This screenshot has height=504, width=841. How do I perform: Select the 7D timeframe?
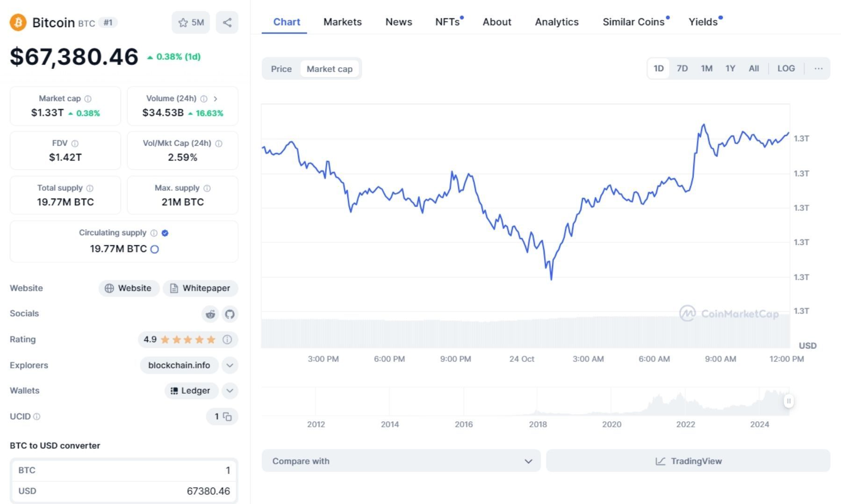coord(682,68)
